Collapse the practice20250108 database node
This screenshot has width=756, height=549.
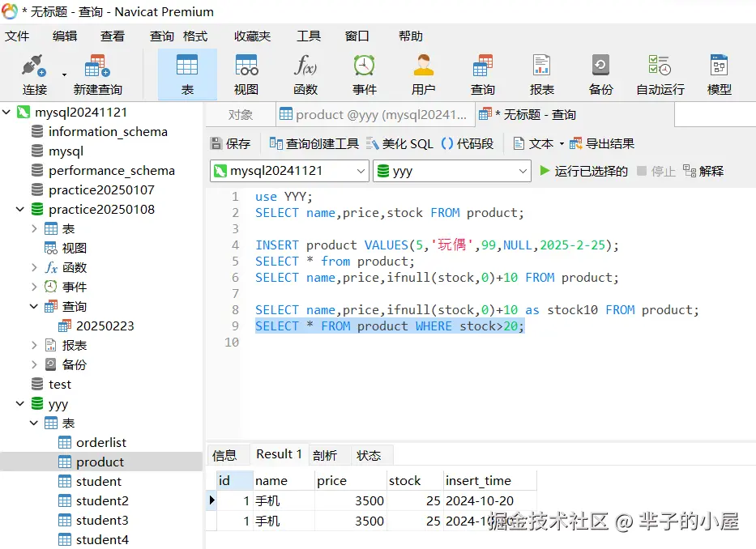coord(20,209)
